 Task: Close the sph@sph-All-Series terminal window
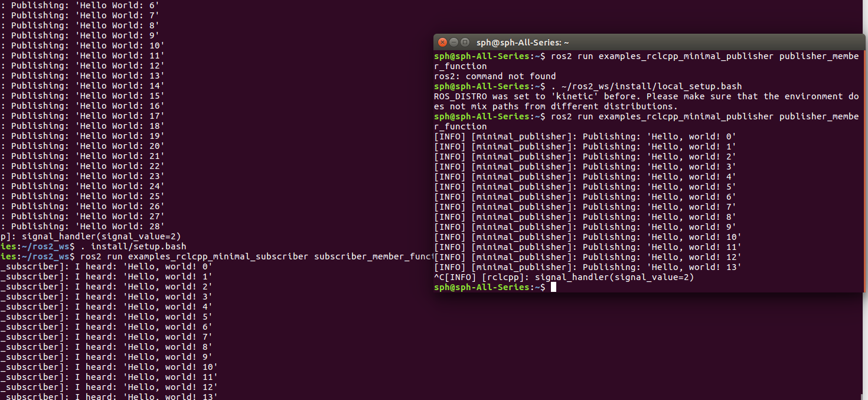[442, 42]
